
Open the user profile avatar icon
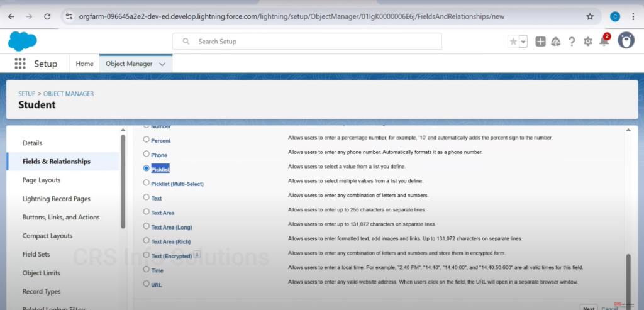click(x=626, y=41)
